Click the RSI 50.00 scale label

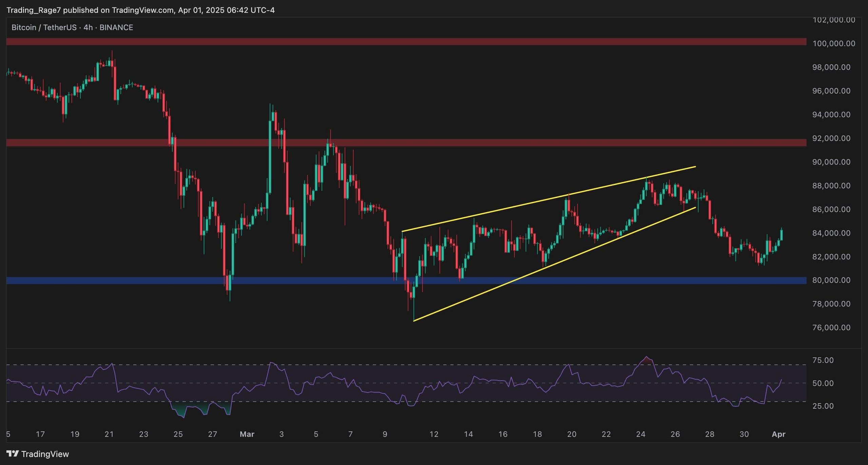[x=823, y=383]
